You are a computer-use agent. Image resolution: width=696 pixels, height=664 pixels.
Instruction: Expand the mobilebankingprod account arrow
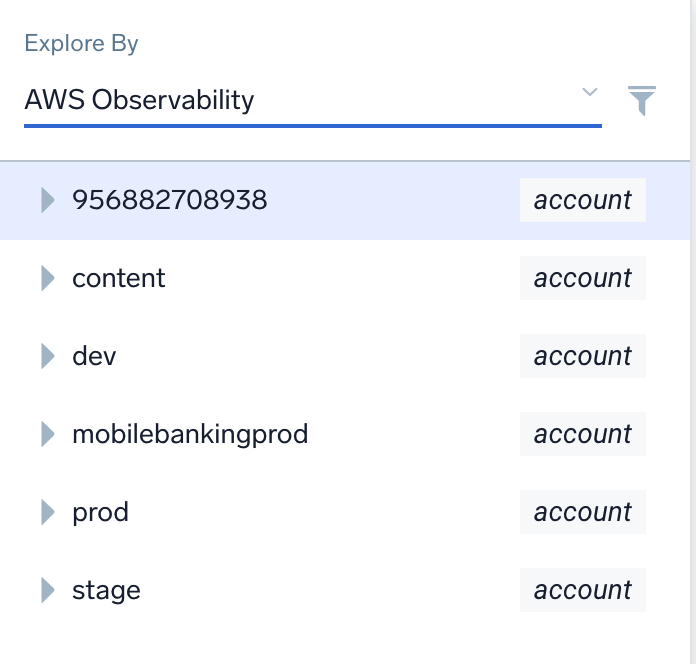(47, 434)
